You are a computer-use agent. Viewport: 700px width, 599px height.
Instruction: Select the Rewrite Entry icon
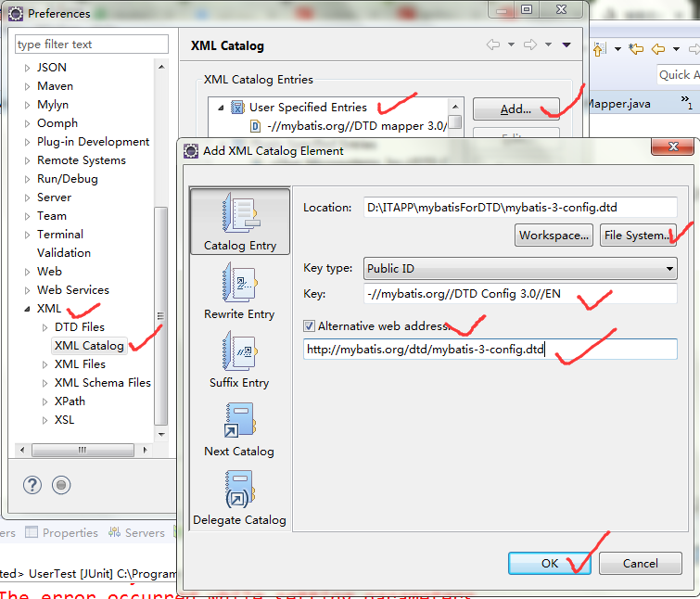pyautogui.click(x=240, y=283)
